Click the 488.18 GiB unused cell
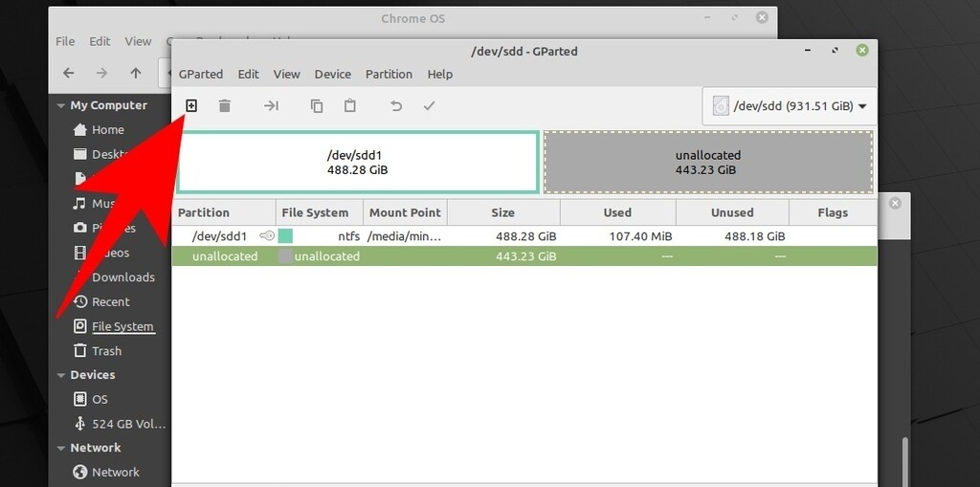The image size is (980, 487). [754, 236]
